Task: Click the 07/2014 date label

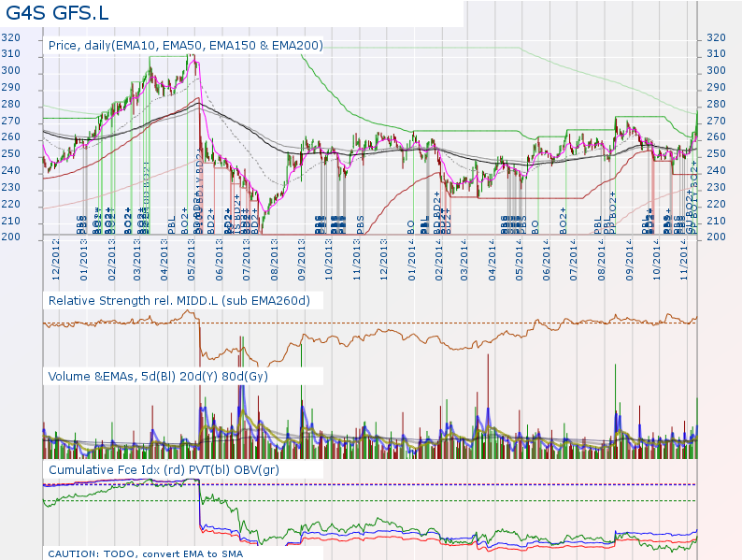Action: 575,264
